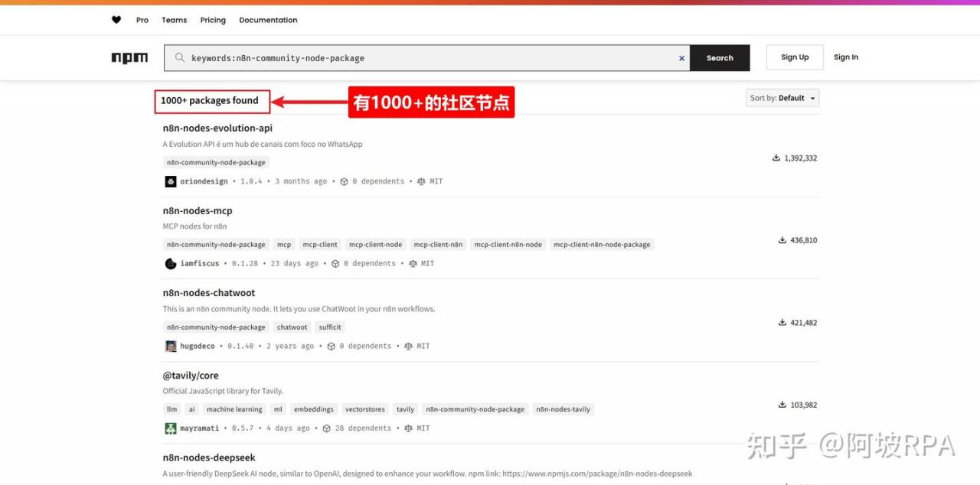Click the mcp-client-node keyword tag
The height and width of the screenshot is (485, 980).
[375, 245]
